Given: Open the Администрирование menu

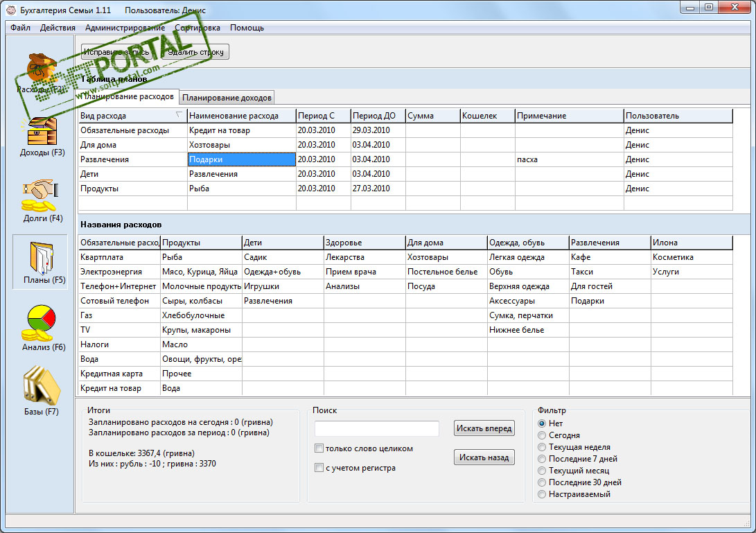Looking at the screenshot, I should coord(125,28).
